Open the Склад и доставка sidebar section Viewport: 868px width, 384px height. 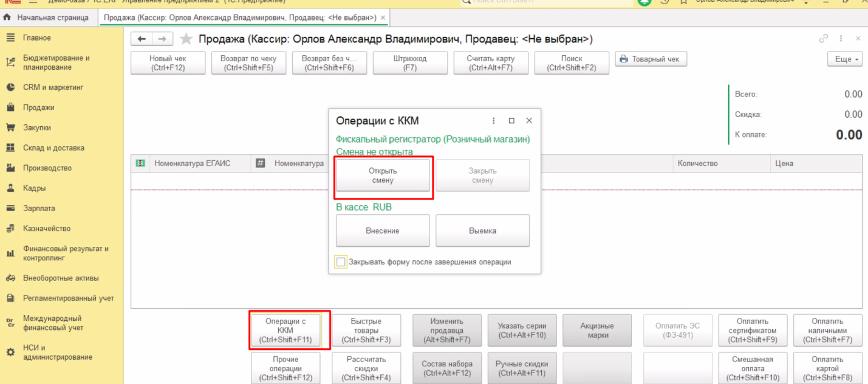point(53,148)
